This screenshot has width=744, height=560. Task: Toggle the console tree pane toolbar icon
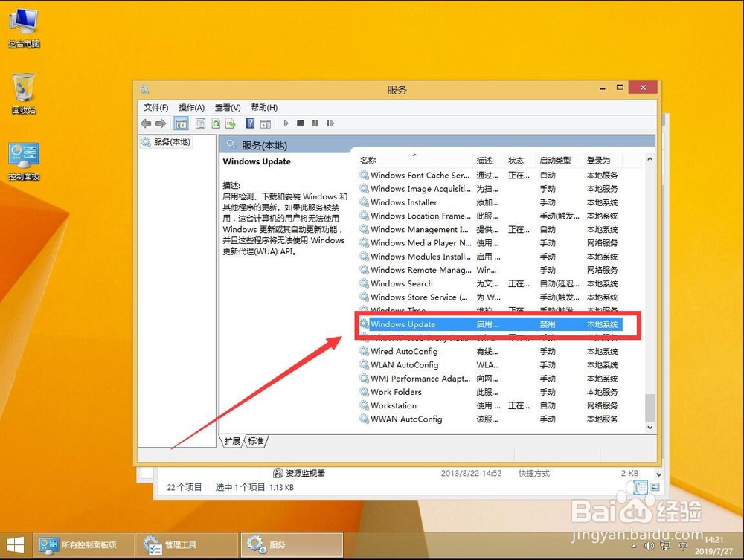tap(182, 123)
